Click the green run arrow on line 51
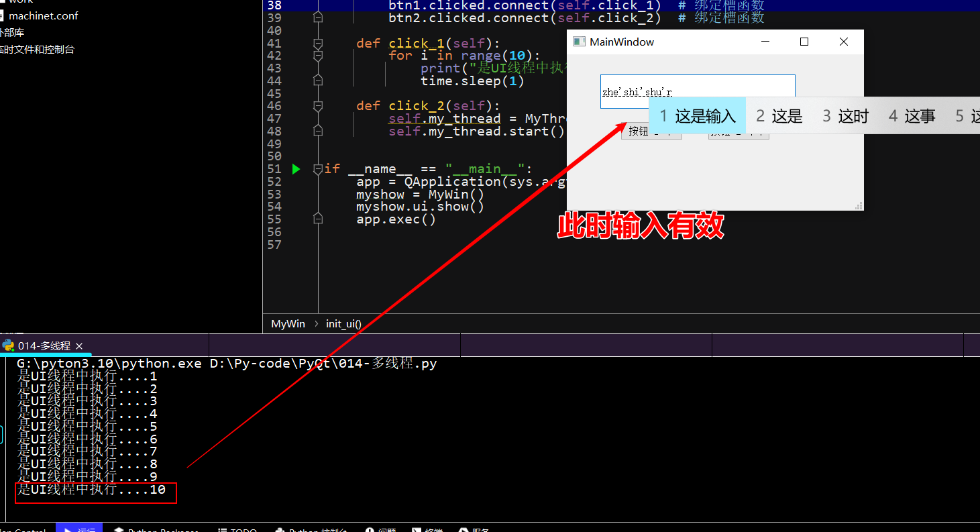 pyautogui.click(x=296, y=169)
